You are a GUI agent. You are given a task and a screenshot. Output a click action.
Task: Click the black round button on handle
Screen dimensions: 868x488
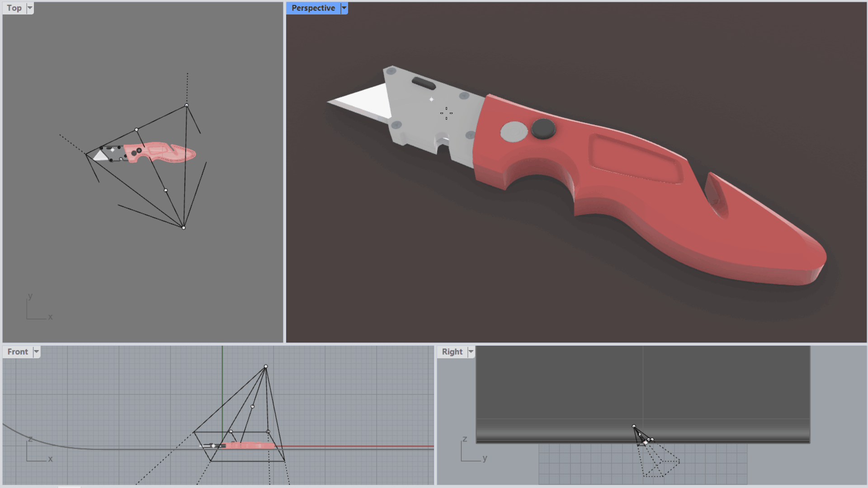[543, 129]
